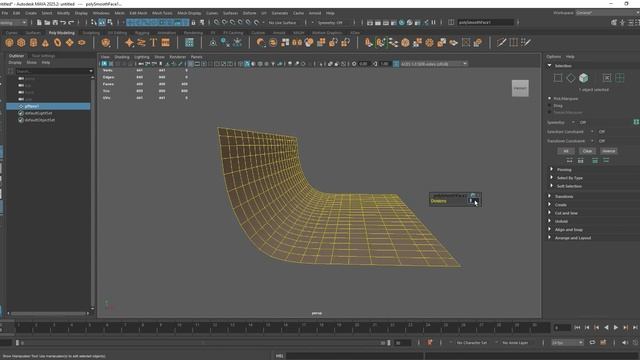Create a polygon cone from the shelf
Screen dimensions: 640x360
(45, 42)
